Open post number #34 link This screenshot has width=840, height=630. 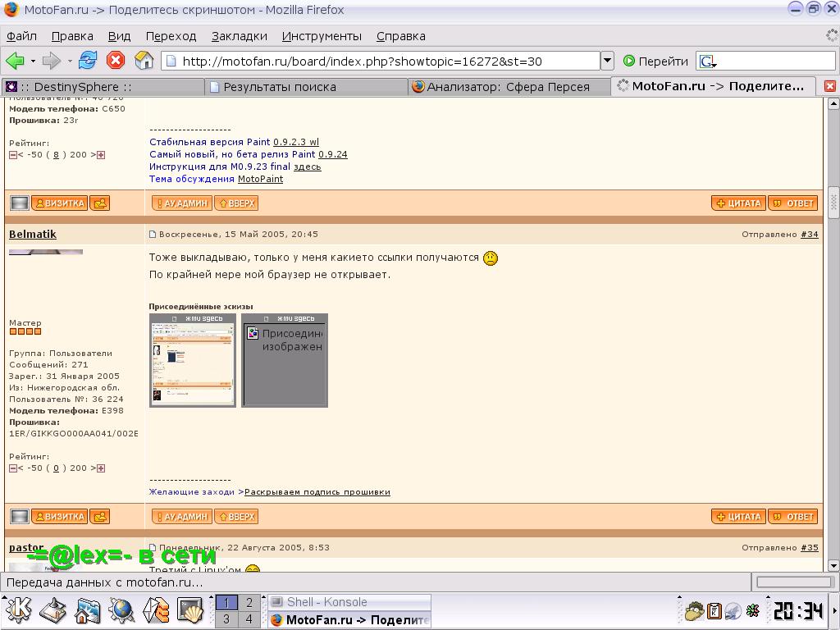810,234
